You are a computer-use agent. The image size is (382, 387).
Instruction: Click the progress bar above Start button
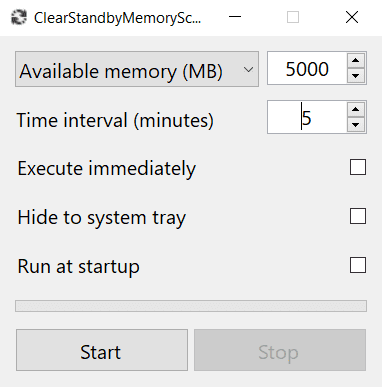click(x=191, y=306)
